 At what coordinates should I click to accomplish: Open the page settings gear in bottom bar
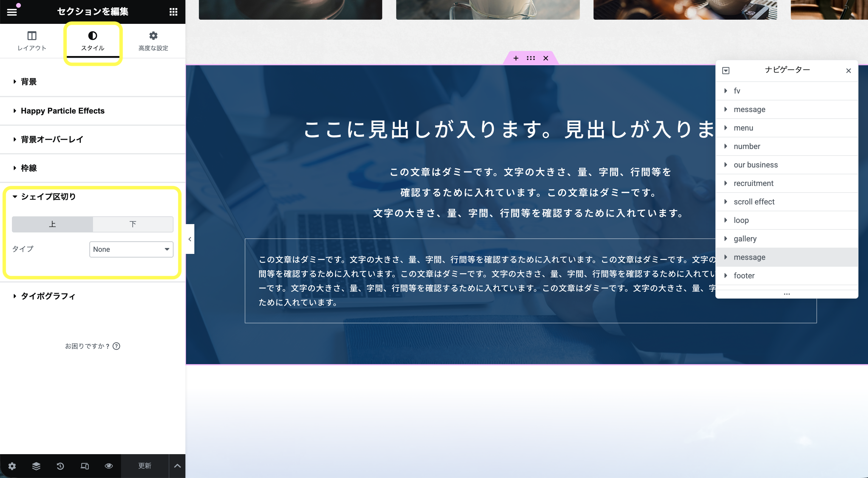click(x=12, y=466)
